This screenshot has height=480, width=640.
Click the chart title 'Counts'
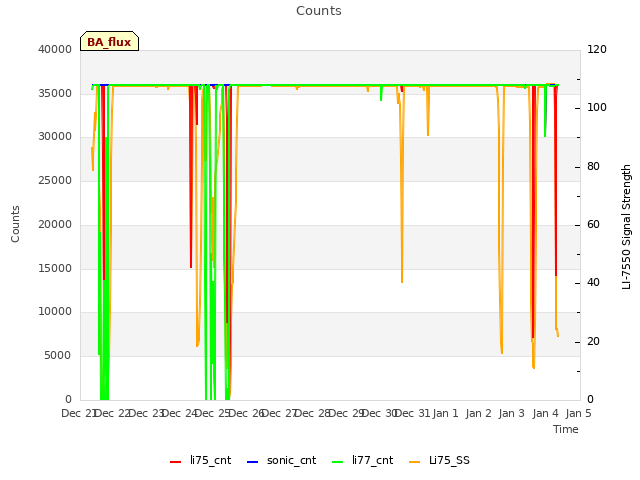pyautogui.click(x=319, y=11)
